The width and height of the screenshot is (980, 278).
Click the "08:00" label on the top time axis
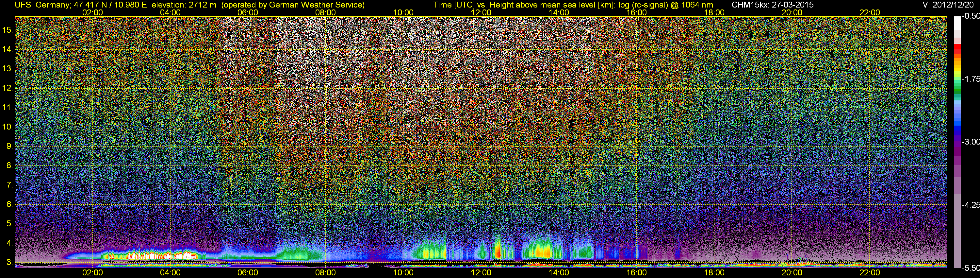coord(325,12)
